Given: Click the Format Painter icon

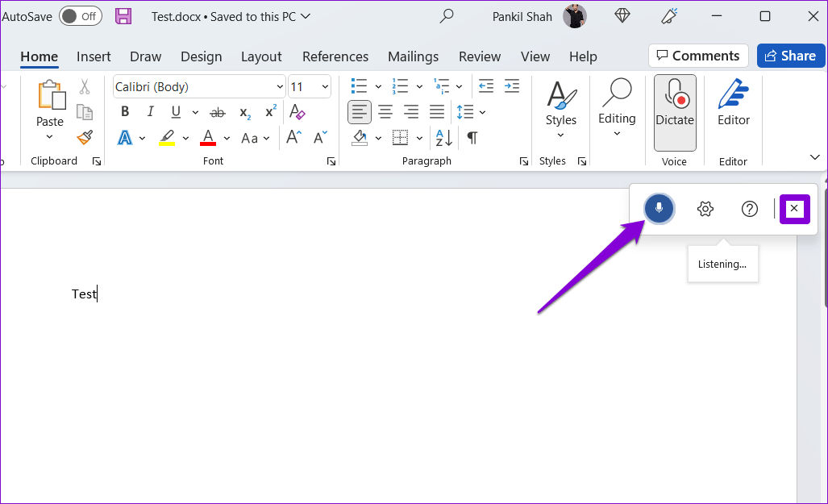Looking at the screenshot, I should (x=84, y=138).
